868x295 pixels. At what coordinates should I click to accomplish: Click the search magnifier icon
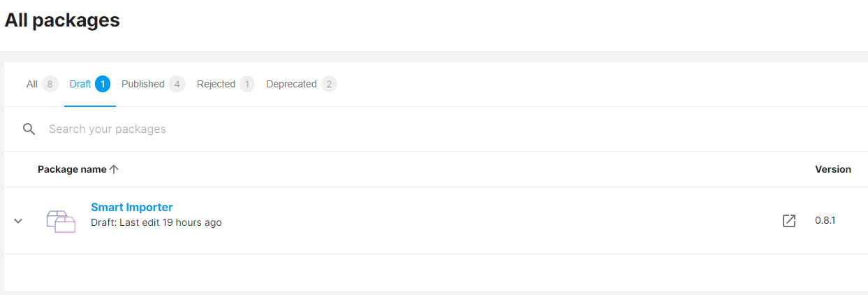coord(29,129)
